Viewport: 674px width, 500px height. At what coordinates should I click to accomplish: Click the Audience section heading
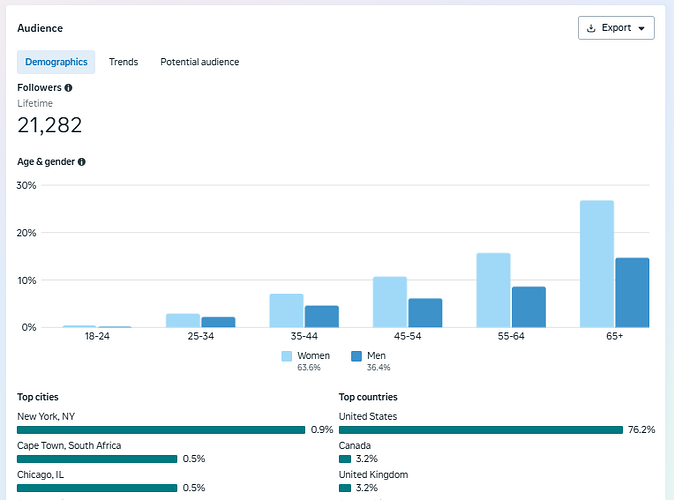[x=40, y=28]
